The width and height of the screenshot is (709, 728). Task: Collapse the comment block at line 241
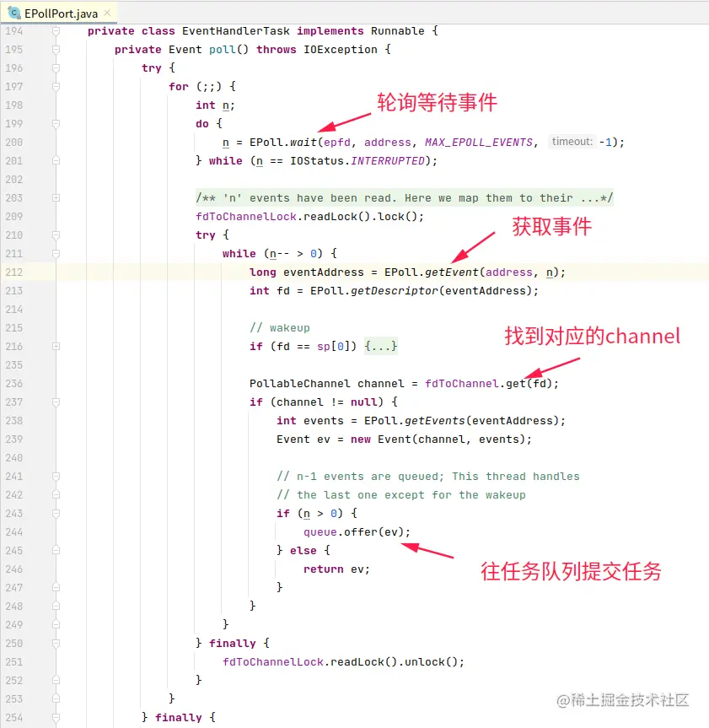pos(56,477)
